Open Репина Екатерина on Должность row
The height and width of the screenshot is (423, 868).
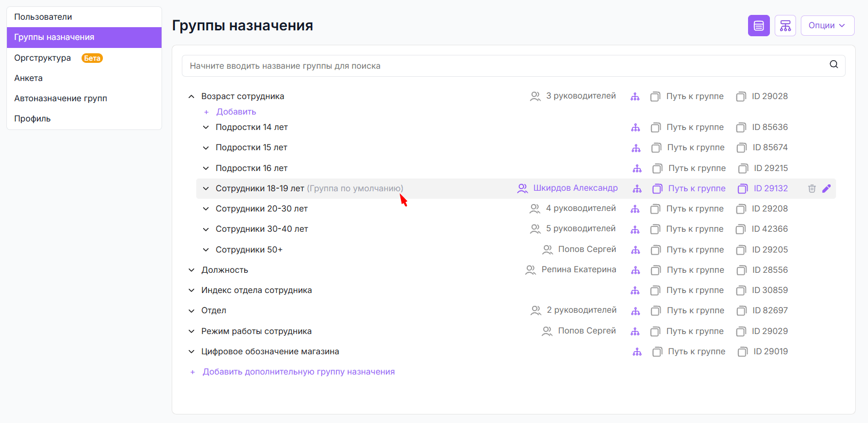point(571,270)
